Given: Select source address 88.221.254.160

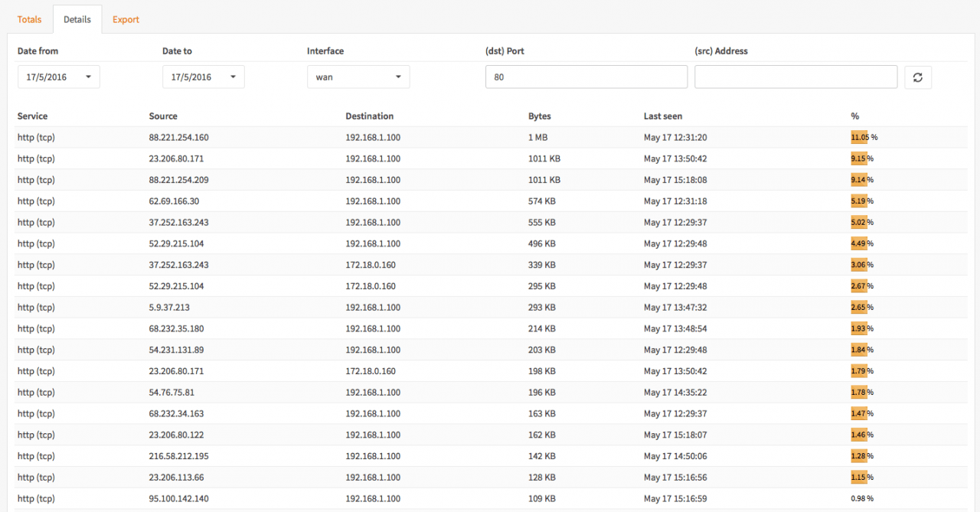Looking at the screenshot, I should [x=178, y=138].
